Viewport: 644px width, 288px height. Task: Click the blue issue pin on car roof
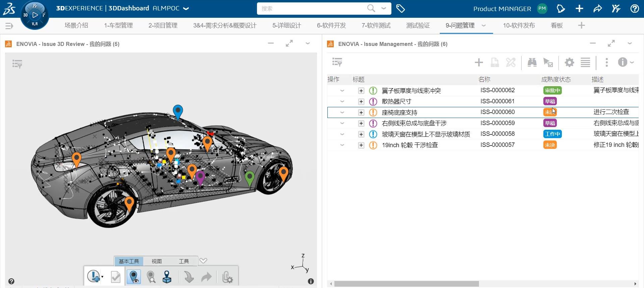(178, 112)
